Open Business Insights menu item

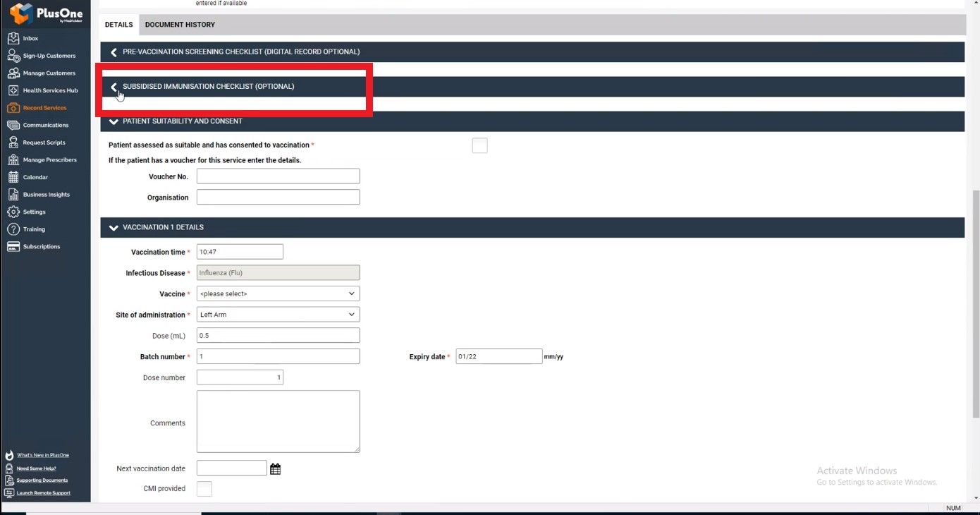(x=47, y=195)
